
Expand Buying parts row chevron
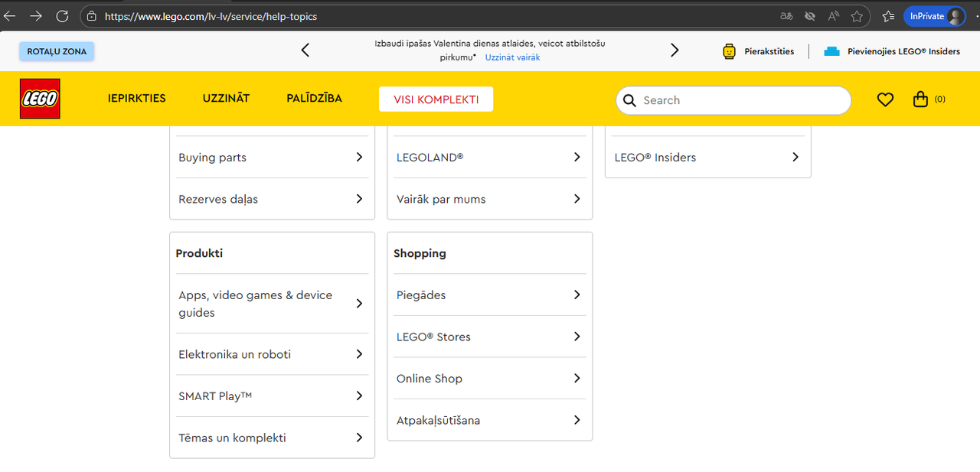(359, 157)
